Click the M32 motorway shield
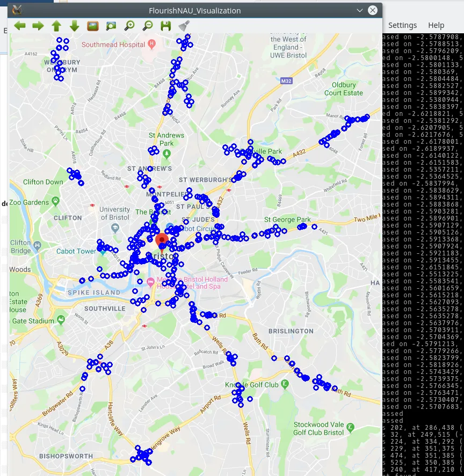Viewport: 464px width, 476px height. [x=286, y=80]
